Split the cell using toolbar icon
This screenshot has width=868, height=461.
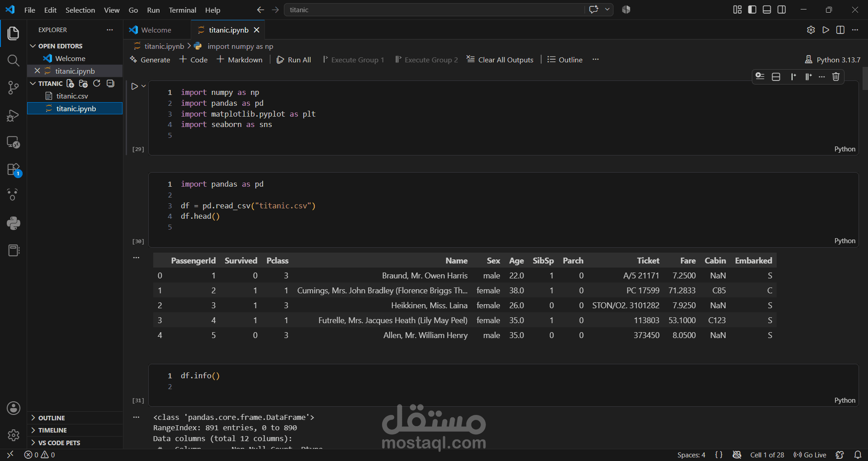pos(776,77)
